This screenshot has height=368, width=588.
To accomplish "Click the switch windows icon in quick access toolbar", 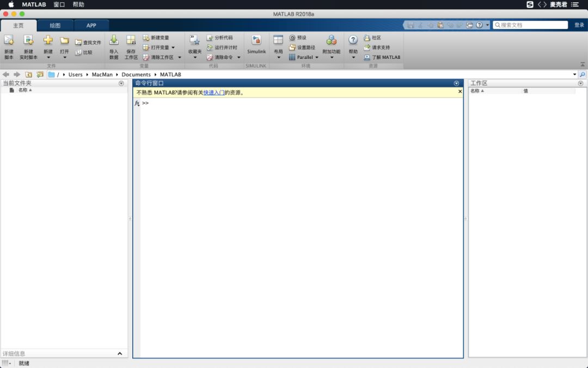I will click(x=469, y=25).
